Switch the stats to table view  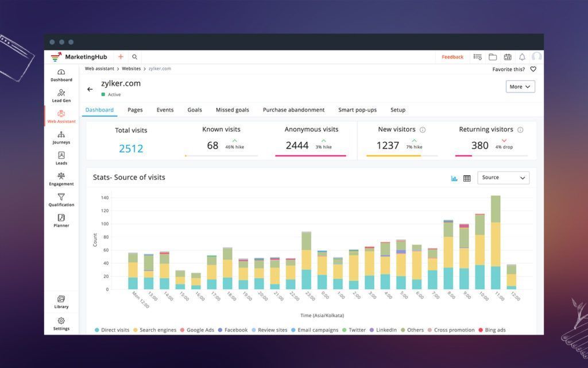466,178
